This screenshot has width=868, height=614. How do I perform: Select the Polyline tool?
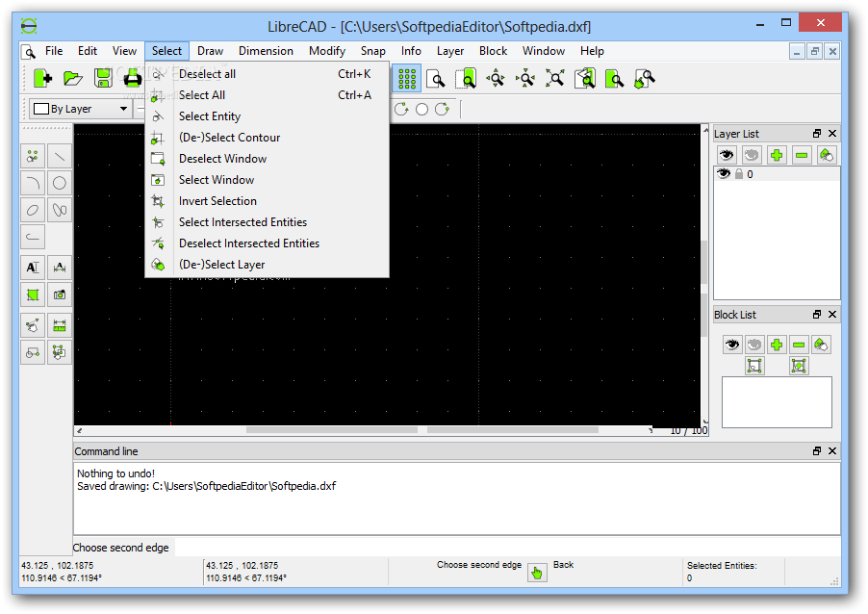click(x=33, y=237)
